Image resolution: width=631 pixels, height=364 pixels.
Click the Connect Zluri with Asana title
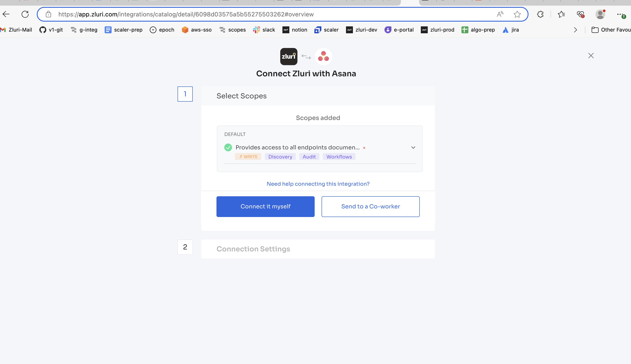(306, 73)
